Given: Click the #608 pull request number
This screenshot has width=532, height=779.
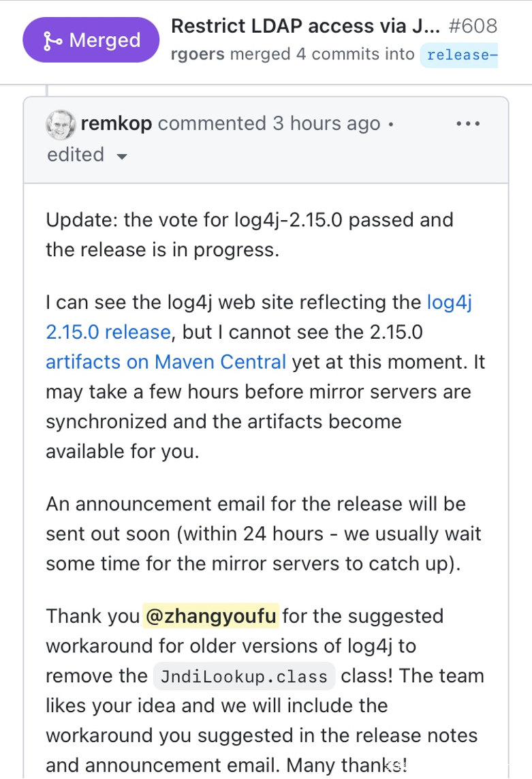Looking at the screenshot, I should tap(473, 27).
